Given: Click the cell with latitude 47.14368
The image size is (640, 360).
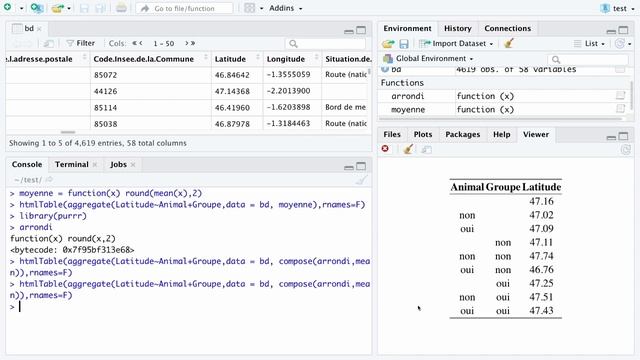Looking at the screenshot, I should (237, 91).
